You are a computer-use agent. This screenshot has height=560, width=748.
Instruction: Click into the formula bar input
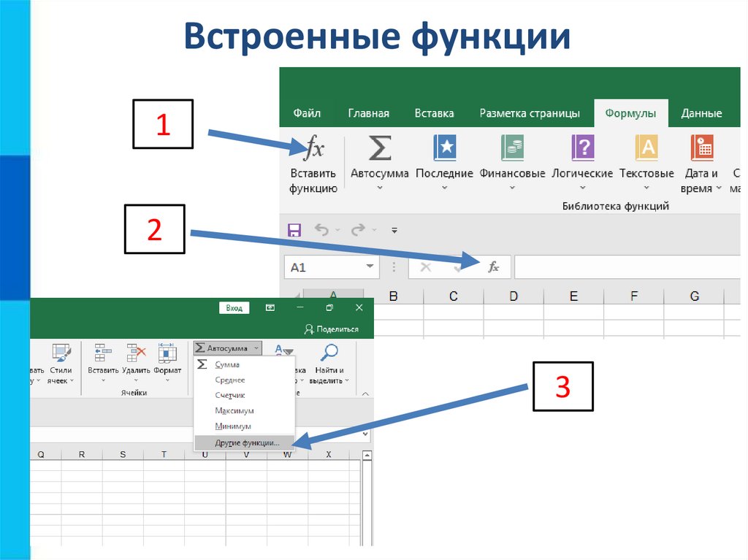pyautogui.click(x=627, y=266)
